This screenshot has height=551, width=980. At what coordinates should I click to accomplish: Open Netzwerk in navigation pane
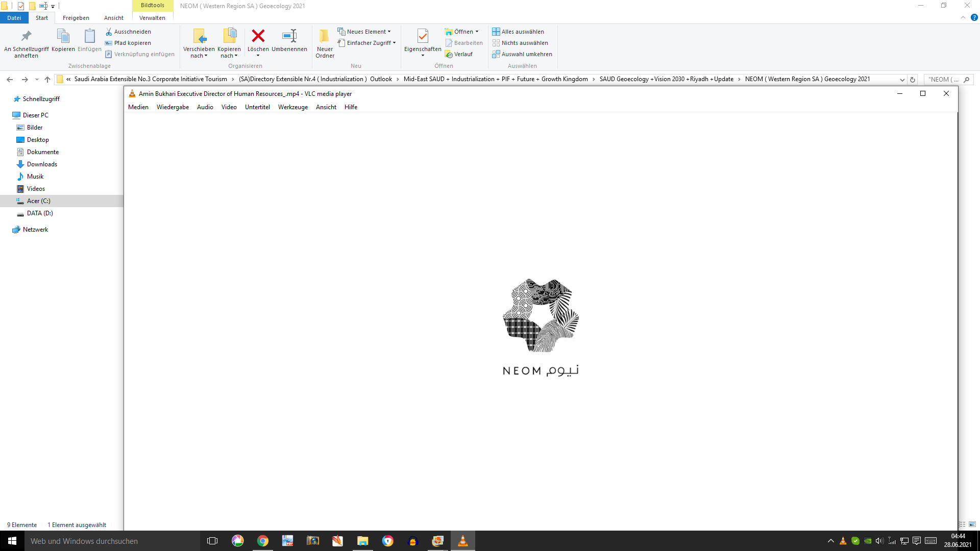(35, 230)
